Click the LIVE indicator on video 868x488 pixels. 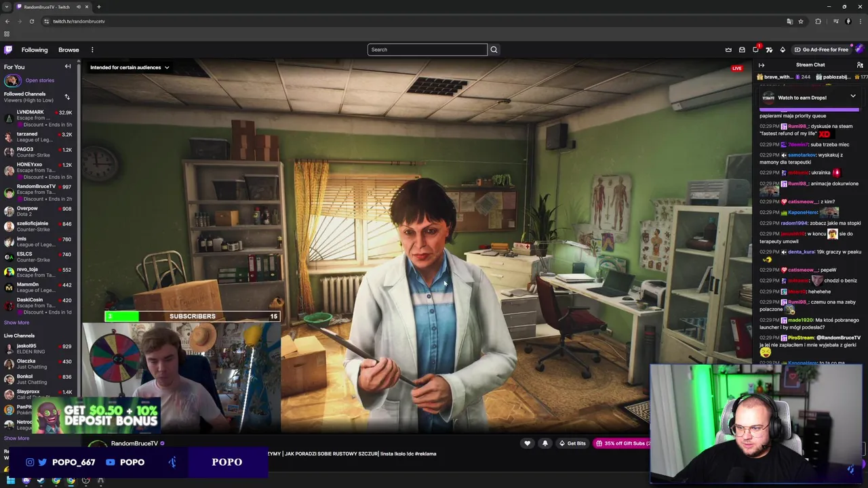737,68
